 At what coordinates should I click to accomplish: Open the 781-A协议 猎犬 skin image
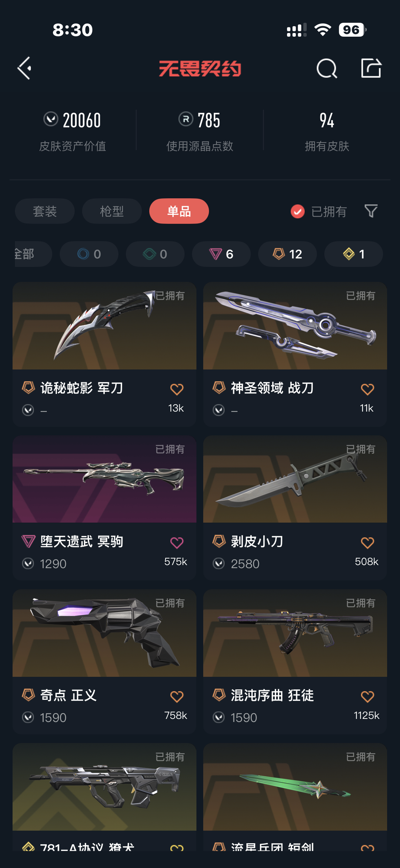click(104, 787)
